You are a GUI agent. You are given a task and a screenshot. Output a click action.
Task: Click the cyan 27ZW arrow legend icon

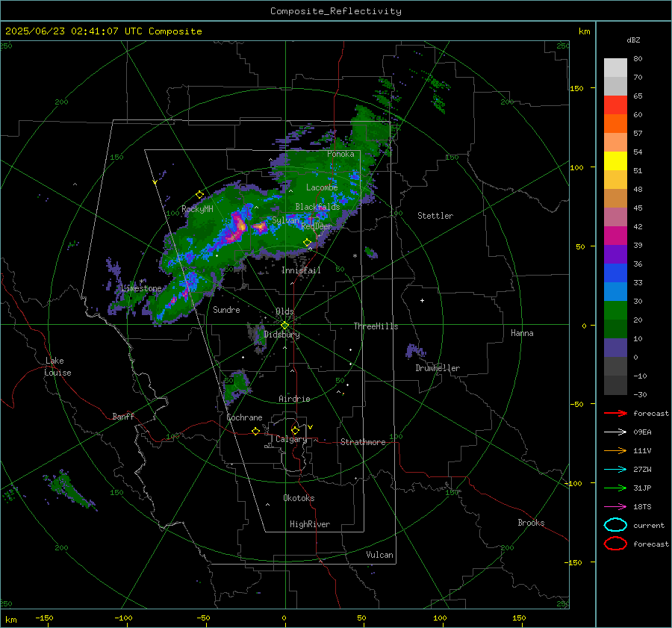615,470
